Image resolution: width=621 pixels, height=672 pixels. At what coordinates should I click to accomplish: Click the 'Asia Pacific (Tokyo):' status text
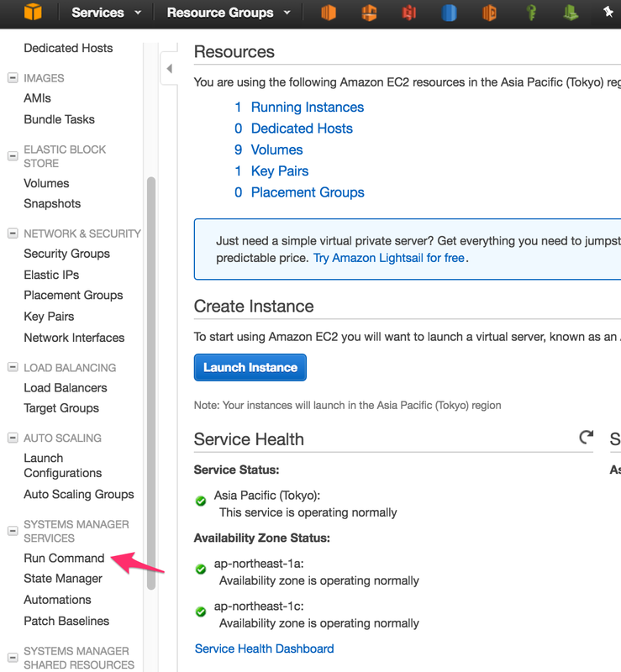267,496
